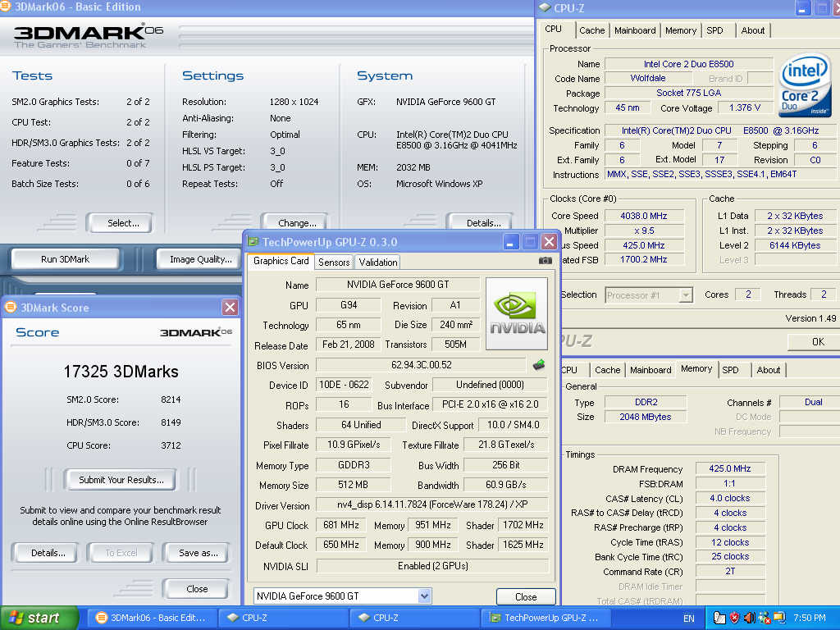This screenshot has height=630, width=840.
Task: Click the Run 3DMark button
Action: click(66, 259)
